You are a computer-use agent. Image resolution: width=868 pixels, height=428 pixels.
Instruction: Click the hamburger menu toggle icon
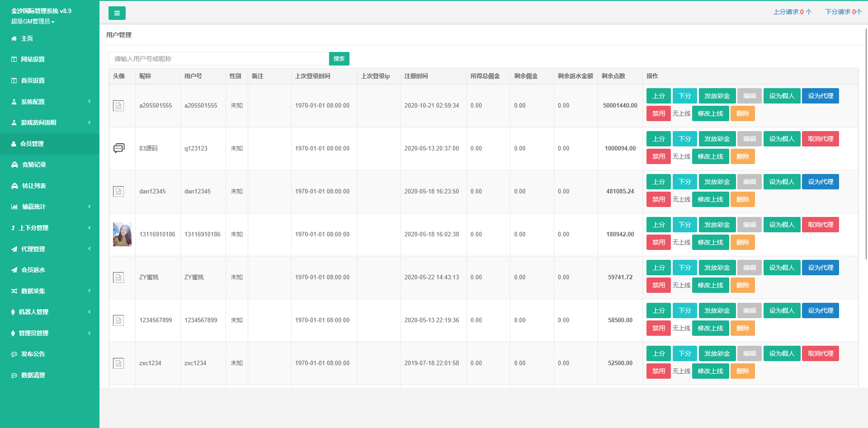117,13
